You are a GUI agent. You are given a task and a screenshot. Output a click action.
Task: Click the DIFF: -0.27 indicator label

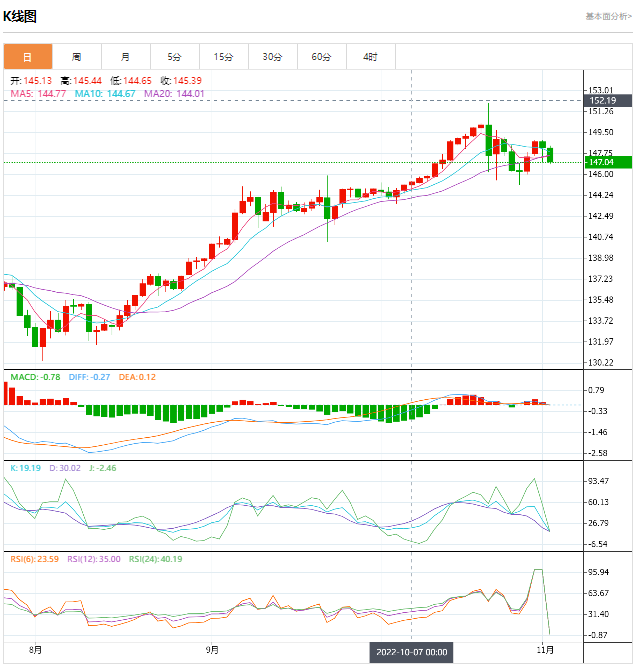(89, 377)
